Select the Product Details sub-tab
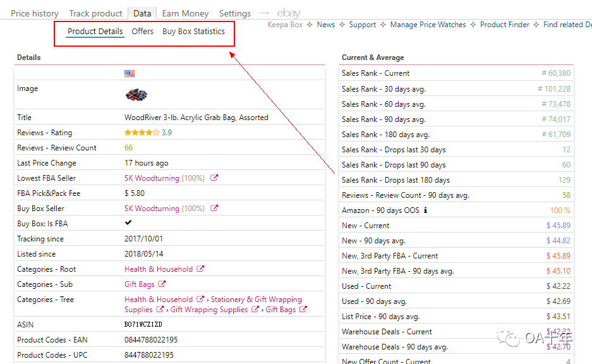 (x=95, y=32)
